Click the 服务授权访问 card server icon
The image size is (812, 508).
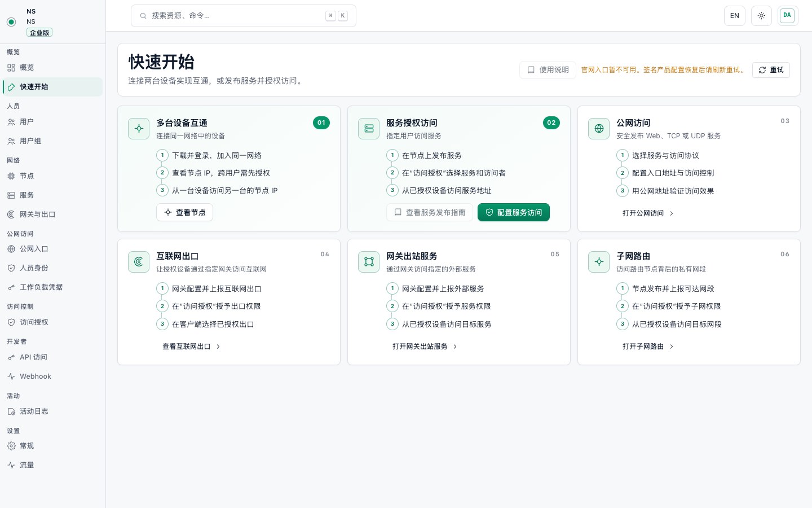pos(369,129)
